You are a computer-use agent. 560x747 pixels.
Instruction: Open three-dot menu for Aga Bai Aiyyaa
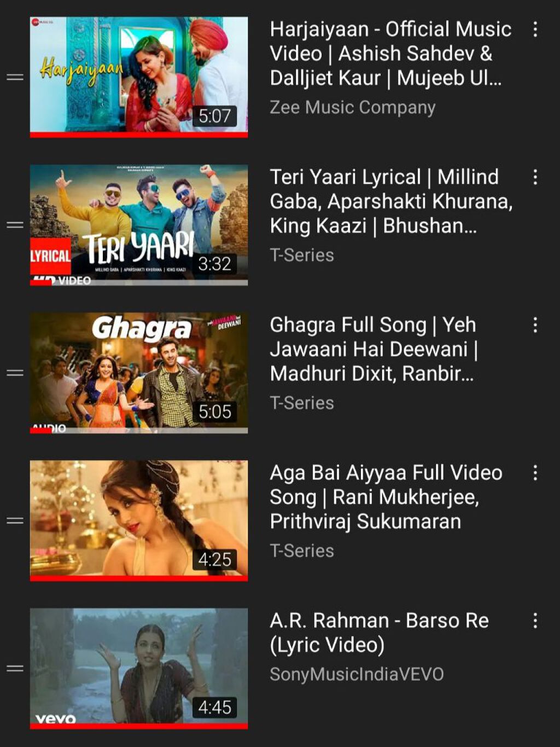tap(535, 473)
